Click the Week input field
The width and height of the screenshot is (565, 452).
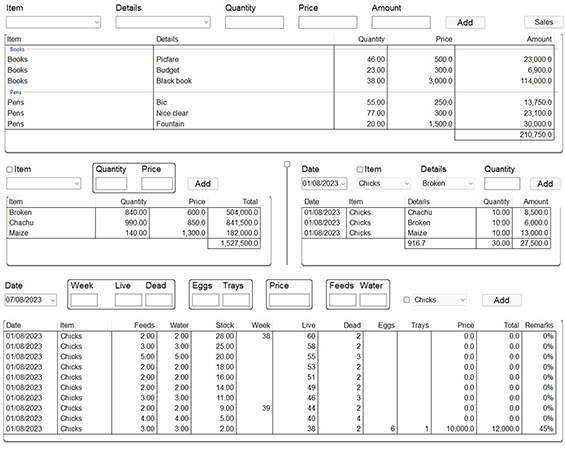[84, 300]
